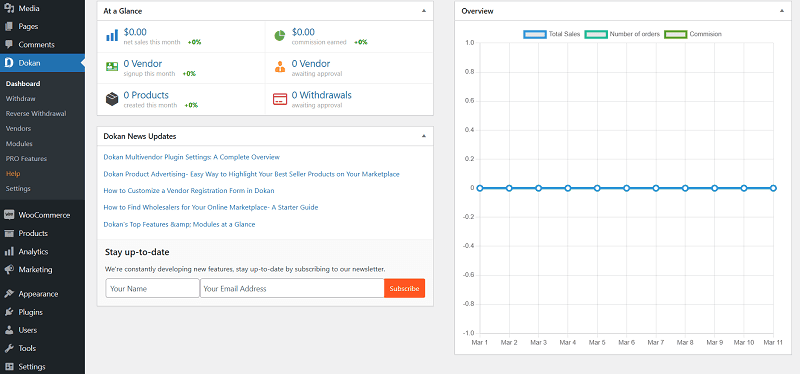
Task: Toggle Number of orders legend item
Action: (622, 34)
